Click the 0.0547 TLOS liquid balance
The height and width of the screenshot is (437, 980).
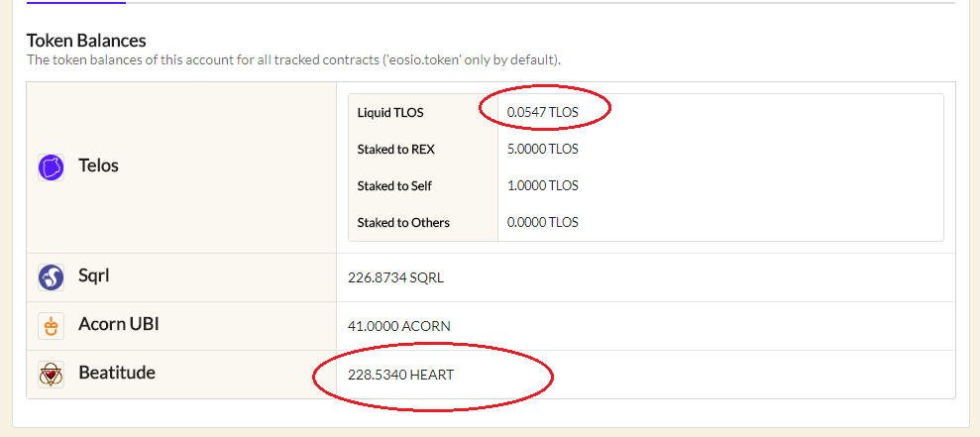coord(542,113)
